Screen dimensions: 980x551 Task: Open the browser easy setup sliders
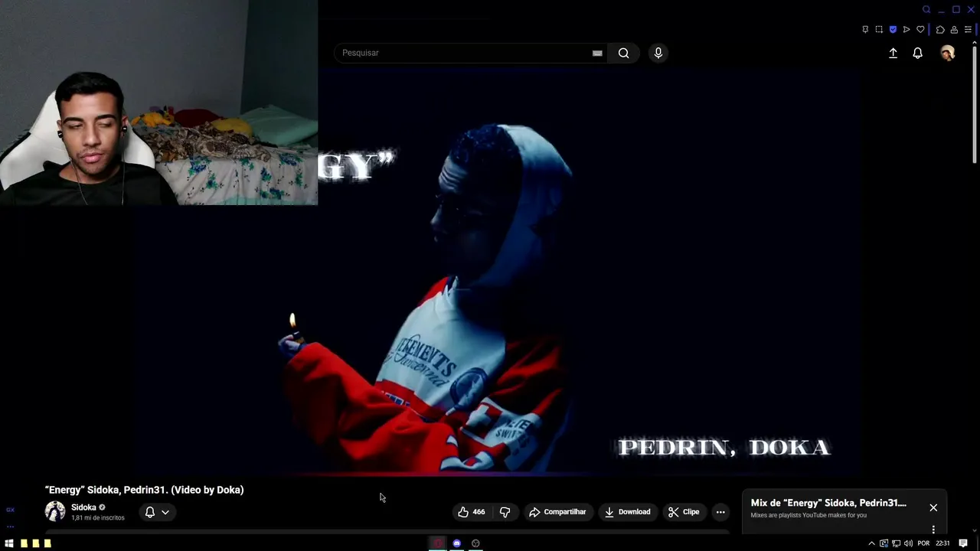pyautogui.click(x=968, y=30)
